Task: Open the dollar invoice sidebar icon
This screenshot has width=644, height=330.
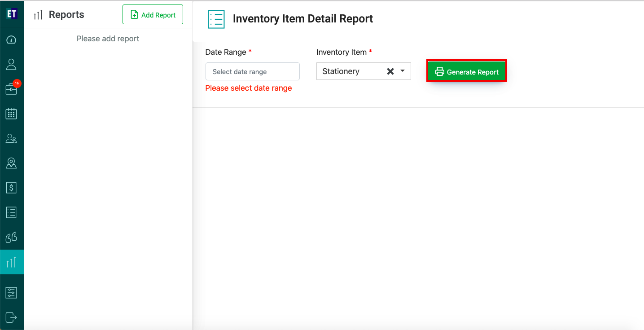Action: tap(12, 188)
